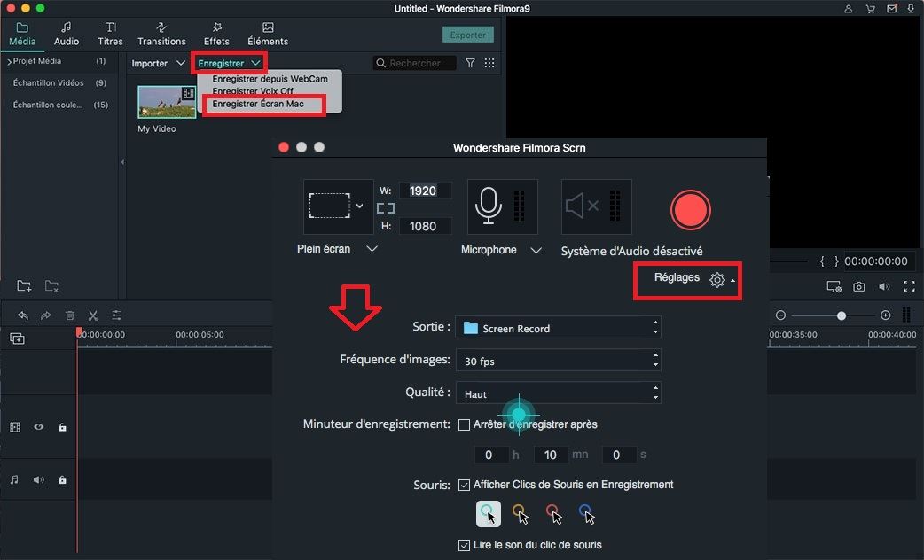Delete folder in media library
Image resolution: width=924 pixels, height=560 pixels.
[x=51, y=285]
